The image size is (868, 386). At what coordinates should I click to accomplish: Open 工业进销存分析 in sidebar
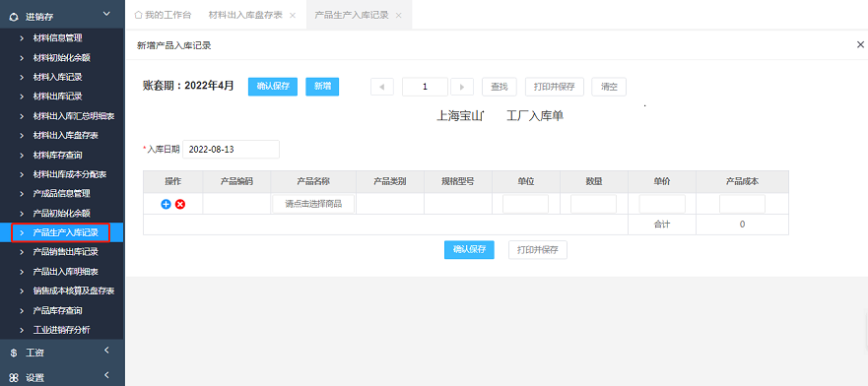(x=62, y=330)
